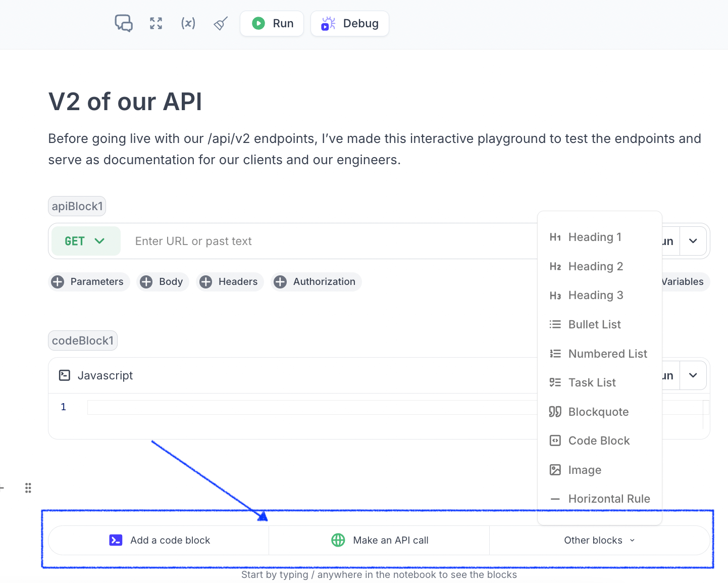
Task: Click the Javascript terminal icon
Action: tap(65, 375)
